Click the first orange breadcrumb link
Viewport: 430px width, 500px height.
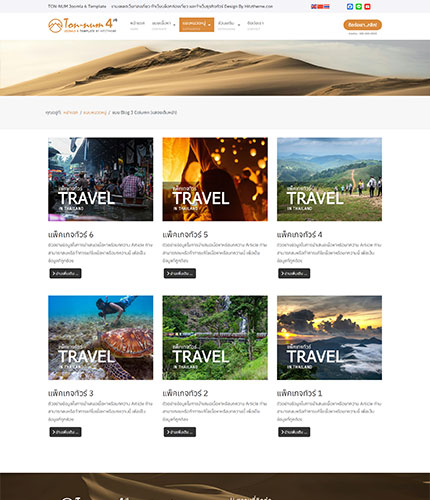70,113
